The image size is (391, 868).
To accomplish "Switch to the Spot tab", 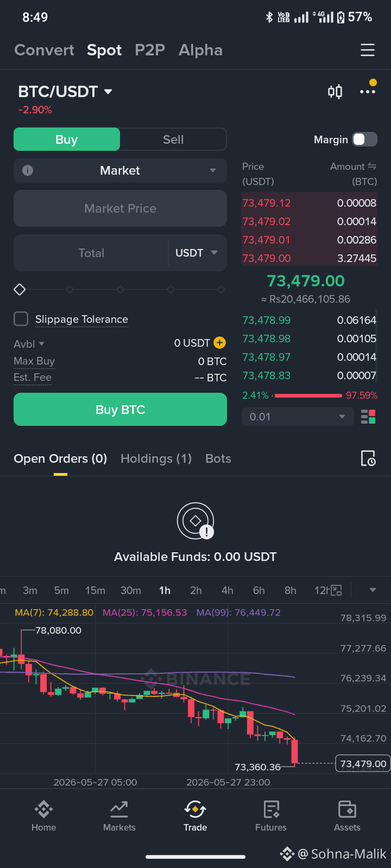I will [x=104, y=50].
